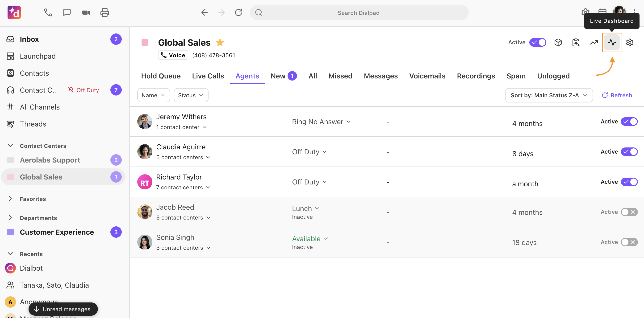Click the fax printer icon
Image resolution: width=644 pixels, height=318 pixels.
(105, 12)
